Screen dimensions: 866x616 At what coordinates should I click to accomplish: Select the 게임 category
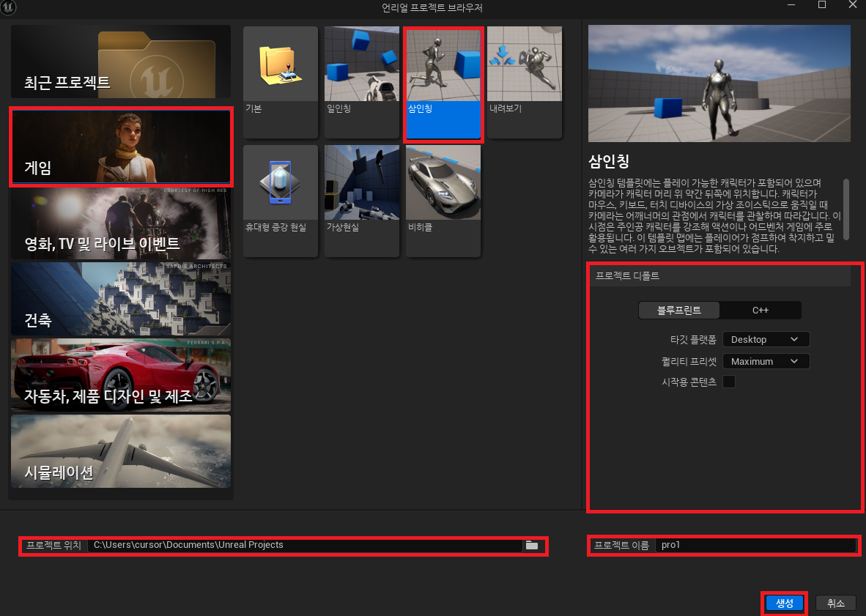pyautogui.click(x=121, y=146)
